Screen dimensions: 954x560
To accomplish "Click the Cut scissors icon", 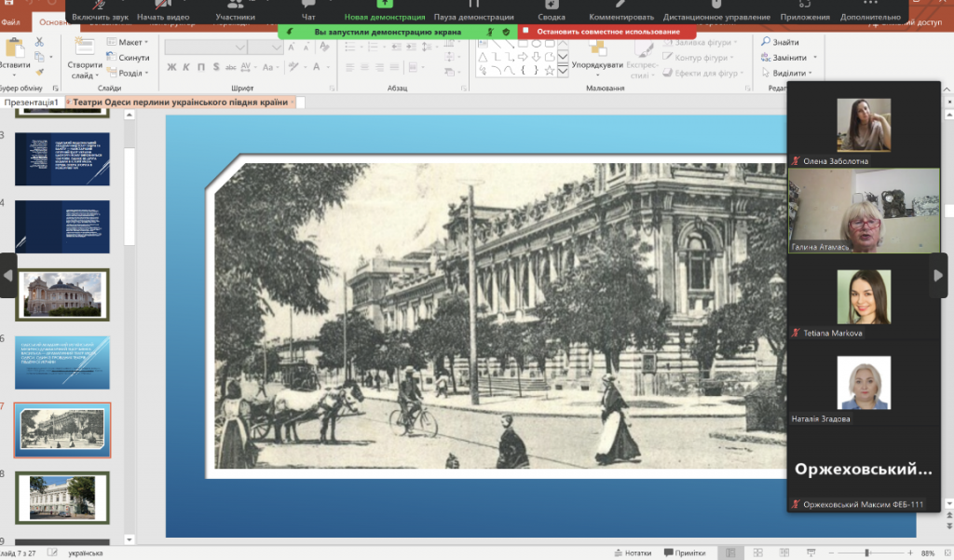I will point(39,42).
